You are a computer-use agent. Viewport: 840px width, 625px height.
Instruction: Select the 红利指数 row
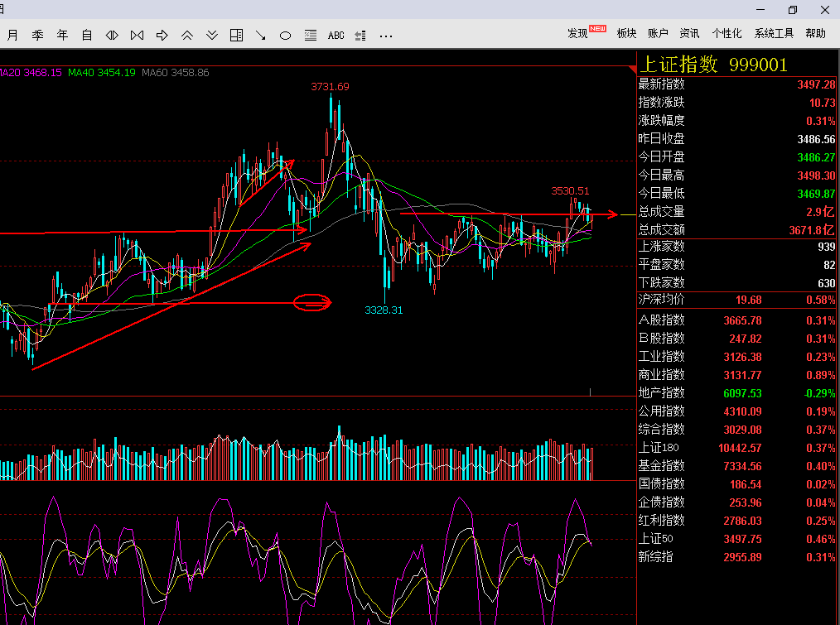(x=736, y=521)
